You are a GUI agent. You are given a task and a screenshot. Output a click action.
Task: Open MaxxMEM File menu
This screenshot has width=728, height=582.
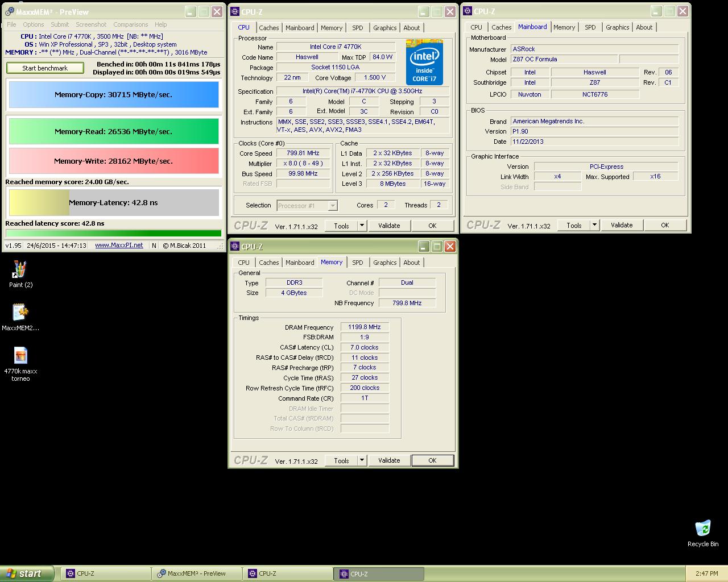tap(11, 24)
